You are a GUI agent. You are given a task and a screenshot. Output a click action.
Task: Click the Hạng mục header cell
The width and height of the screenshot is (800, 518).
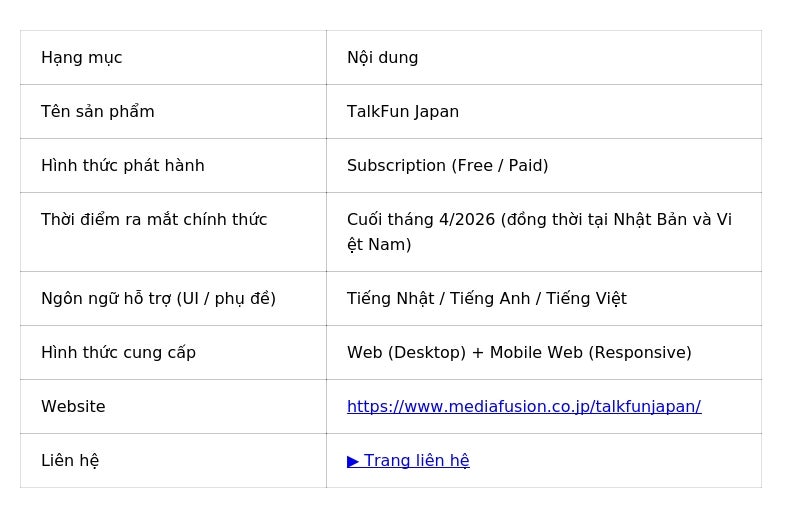point(82,57)
